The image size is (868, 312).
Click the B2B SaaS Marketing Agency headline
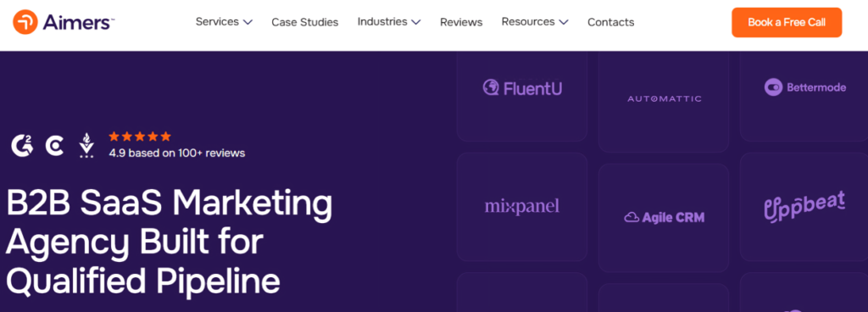(170, 242)
